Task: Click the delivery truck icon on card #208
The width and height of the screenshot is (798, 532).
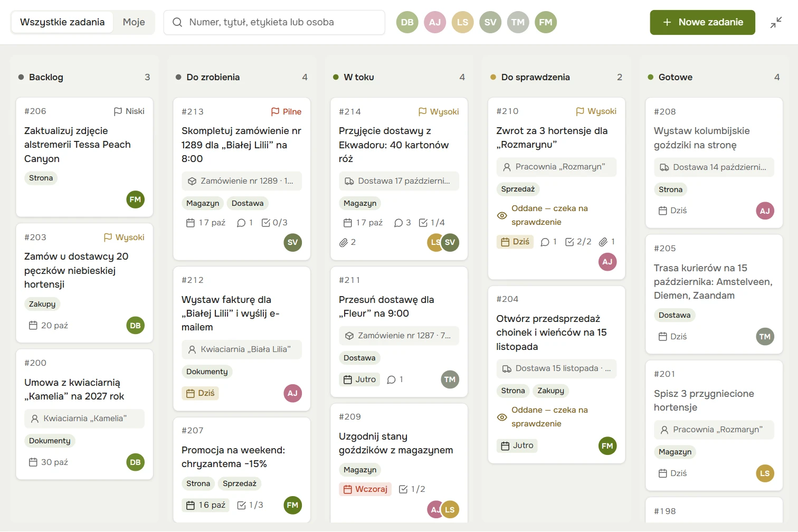Action: point(664,167)
